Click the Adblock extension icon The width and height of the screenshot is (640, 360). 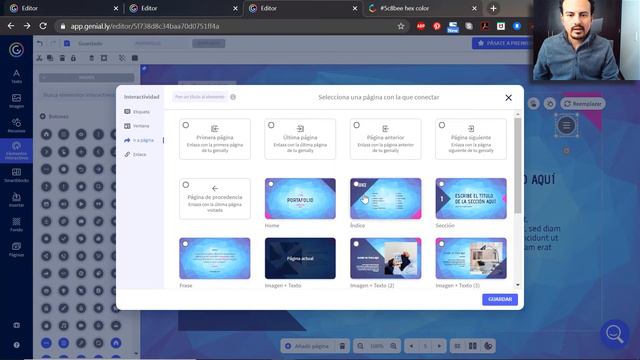(421, 26)
